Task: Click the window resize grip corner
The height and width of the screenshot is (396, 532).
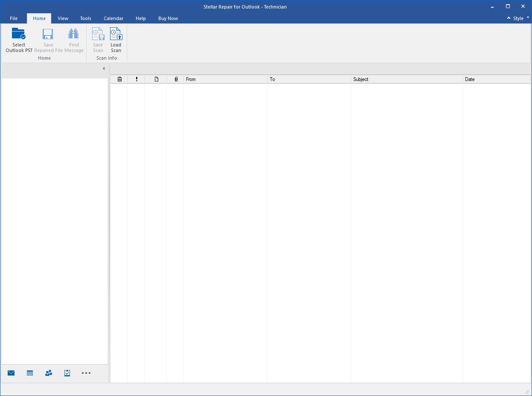Action: (x=527, y=392)
